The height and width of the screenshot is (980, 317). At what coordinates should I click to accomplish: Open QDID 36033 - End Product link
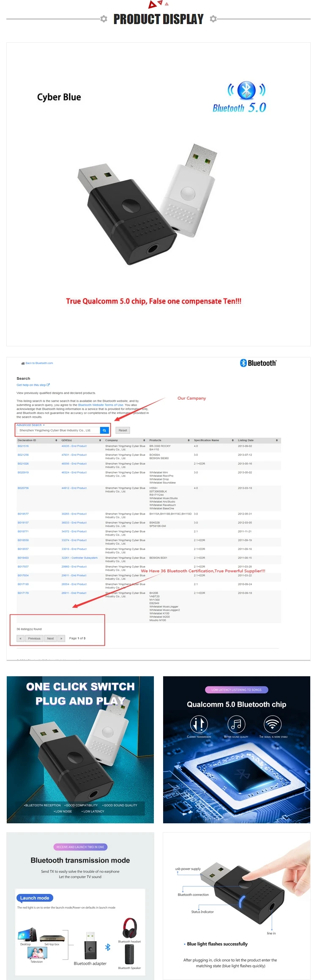(x=74, y=523)
